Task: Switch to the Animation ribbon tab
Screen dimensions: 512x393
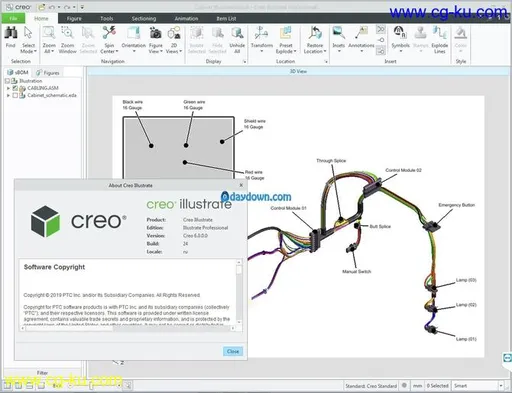Action: click(x=186, y=19)
